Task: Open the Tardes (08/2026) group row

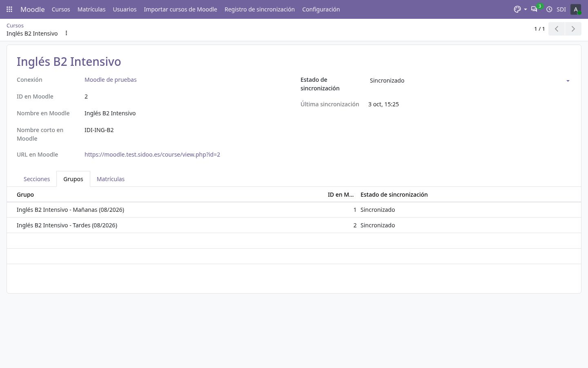Action: click(294, 225)
